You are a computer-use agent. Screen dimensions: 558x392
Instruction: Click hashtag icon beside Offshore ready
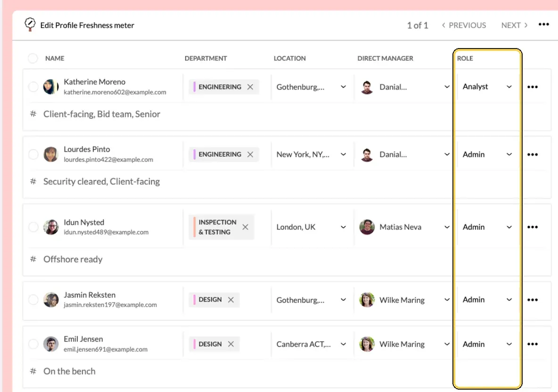coord(33,259)
